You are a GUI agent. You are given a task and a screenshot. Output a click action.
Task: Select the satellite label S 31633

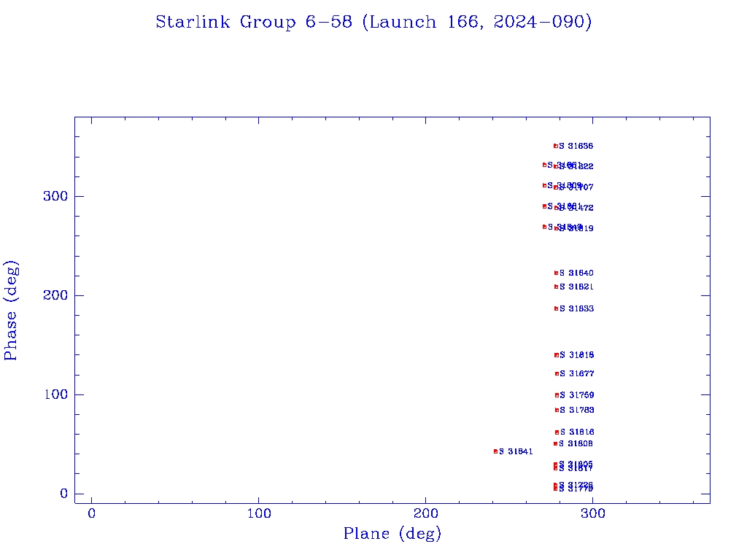tap(576, 308)
